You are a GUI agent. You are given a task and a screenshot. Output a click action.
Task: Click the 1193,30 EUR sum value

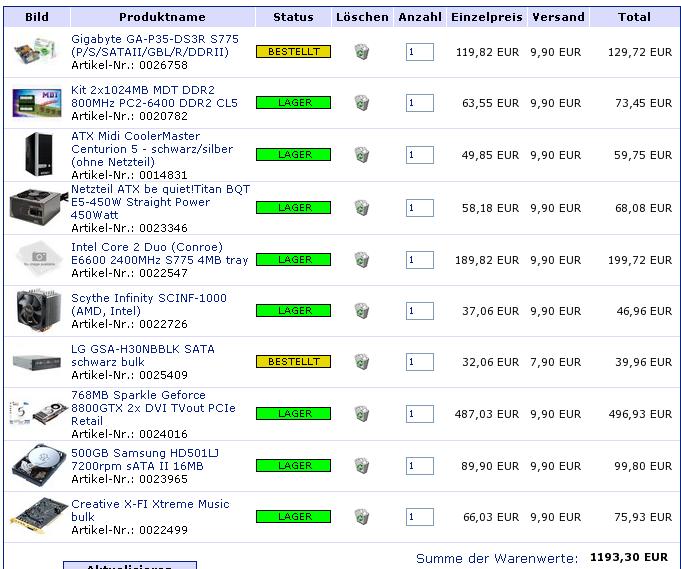(x=629, y=557)
